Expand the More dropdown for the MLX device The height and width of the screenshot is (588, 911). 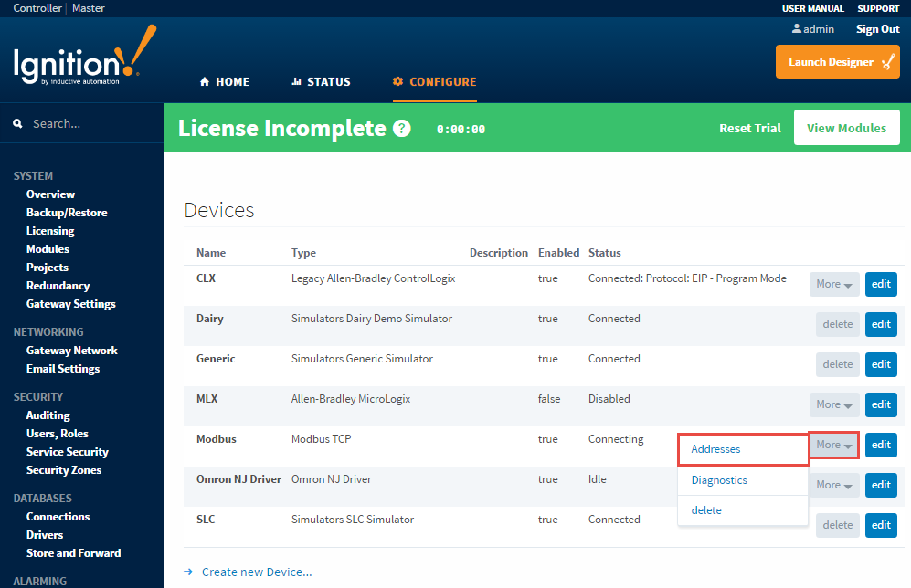click(x=833, y=404)
